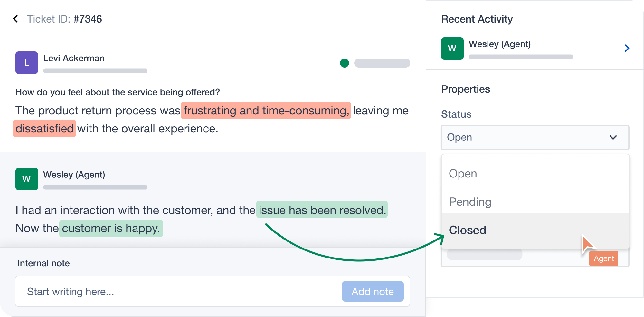The height and width of the screenshot is (317, 644).
Task: Click the Levi Ackerman name
Action: [x=74, y=58]
